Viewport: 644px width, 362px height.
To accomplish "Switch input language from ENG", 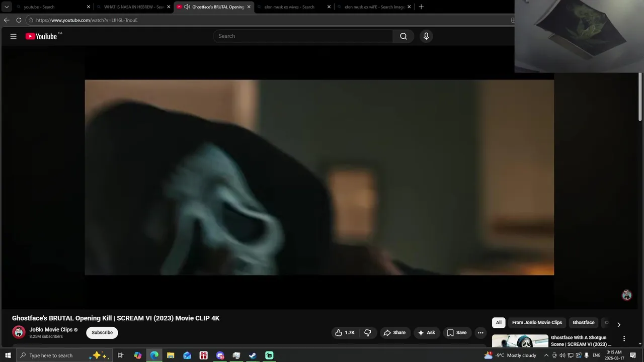I will coord(596,355).
